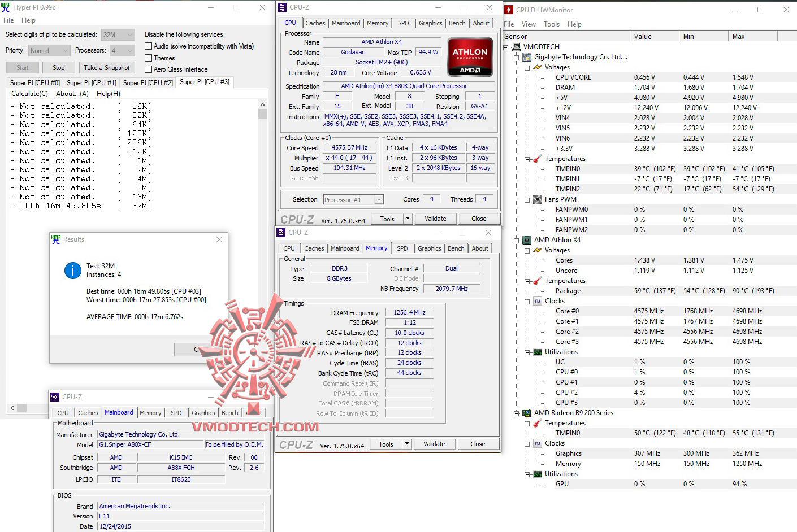Click the Temperatures thermometer icon under Gigabyte

(x=538, y=159)
